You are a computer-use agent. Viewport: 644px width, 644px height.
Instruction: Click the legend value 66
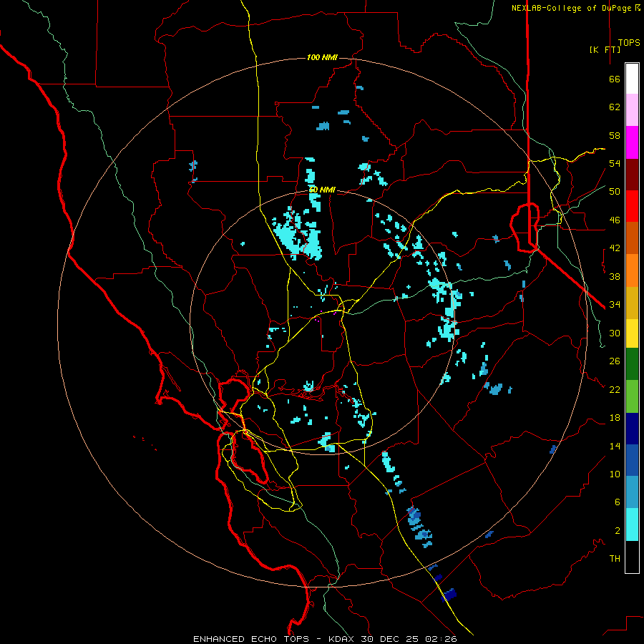click(x=615, y=79)
